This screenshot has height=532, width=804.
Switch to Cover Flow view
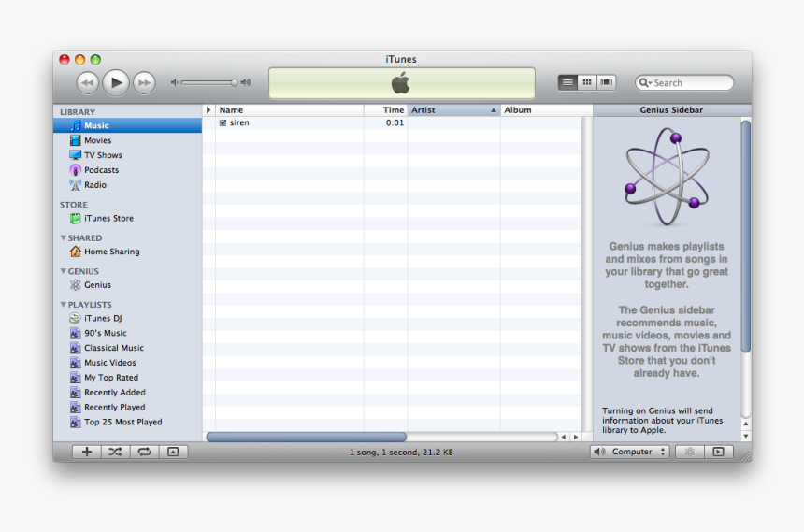pyautogui.click(x=606, y=82)
